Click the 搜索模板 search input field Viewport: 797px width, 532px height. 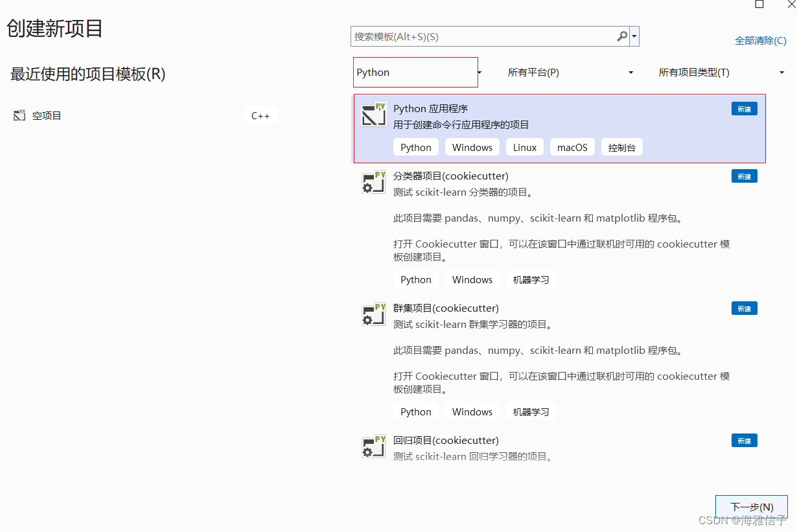[483, 36]
